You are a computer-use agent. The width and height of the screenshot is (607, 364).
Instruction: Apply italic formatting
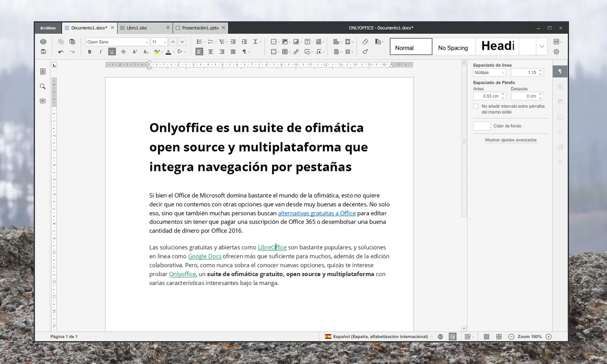point(100,52)
